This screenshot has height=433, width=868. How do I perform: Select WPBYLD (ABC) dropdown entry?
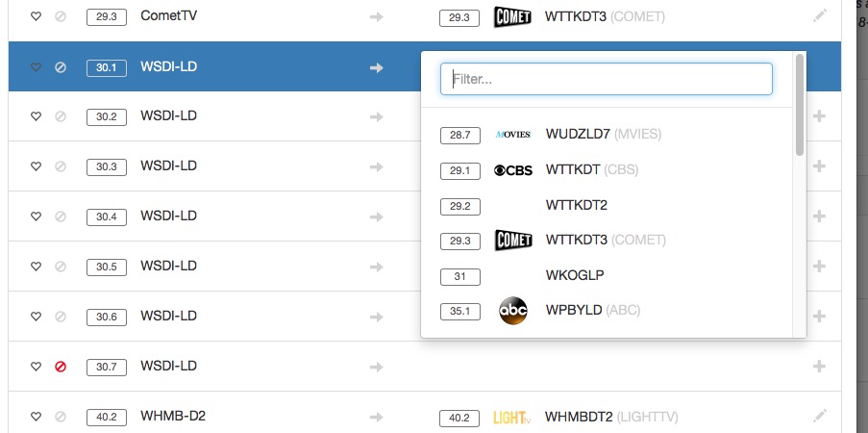tap(592, 311)
